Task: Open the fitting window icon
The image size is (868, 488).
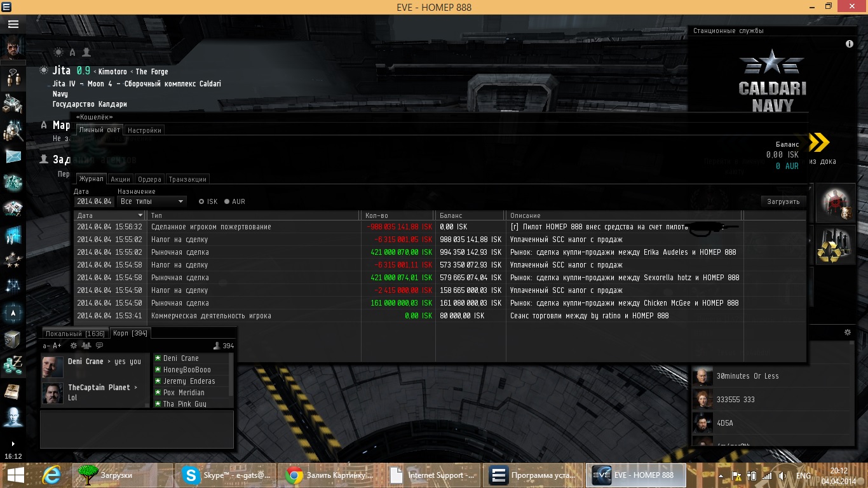Action: coord(13,182)
